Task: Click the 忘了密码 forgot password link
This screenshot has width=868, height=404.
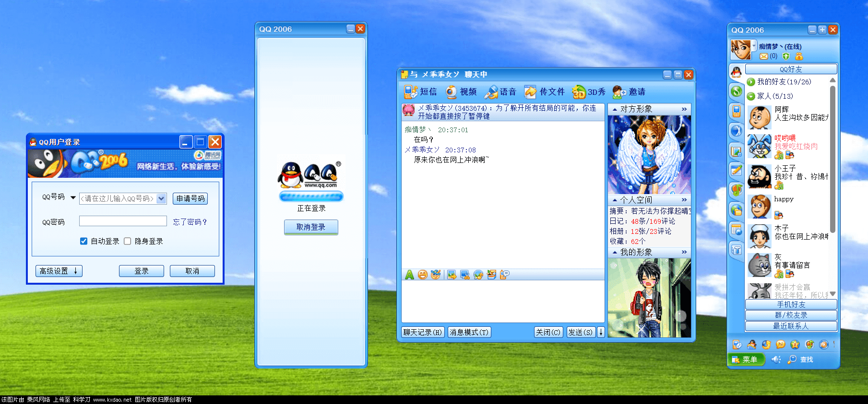Action: pos(190,222)
